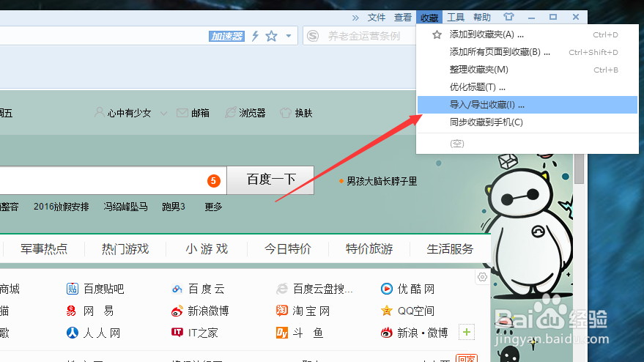Click the 新浪·微博 eye icon

click(x=387, y=333)
